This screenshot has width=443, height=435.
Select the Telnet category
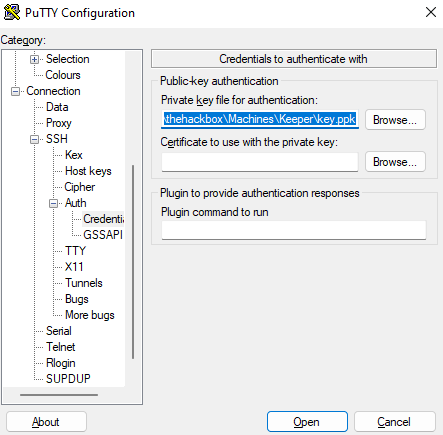(x=61, y=347)
